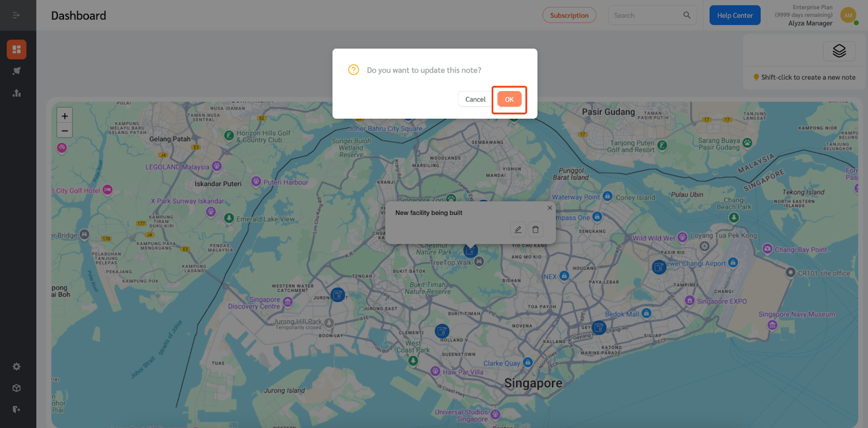Screen dimensions: 868x428
Task: Select the Emerald Lake View pin
Action: pyautogui.click(x=229, y=218)
